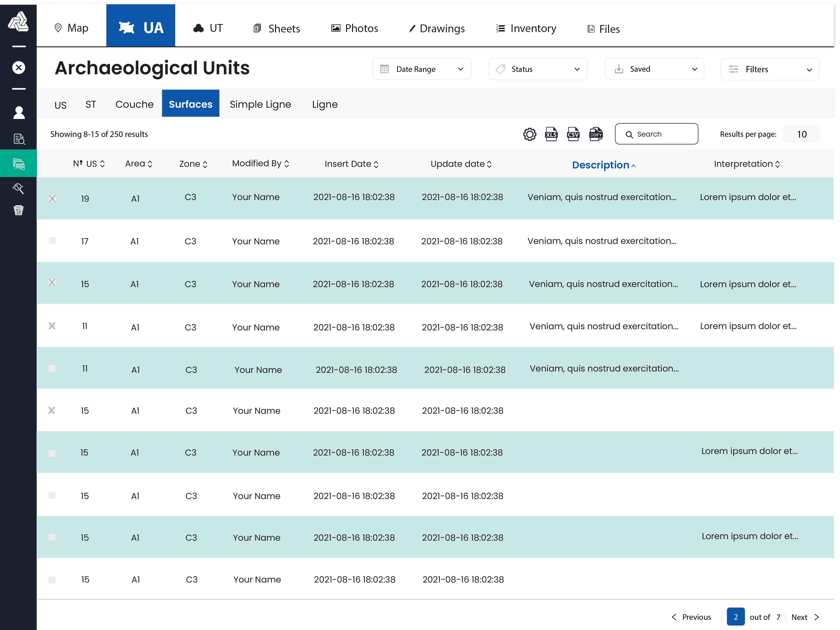Click the circled X sidebar icon
Screen dimensions: 840x630
click(x=19, y=68)
